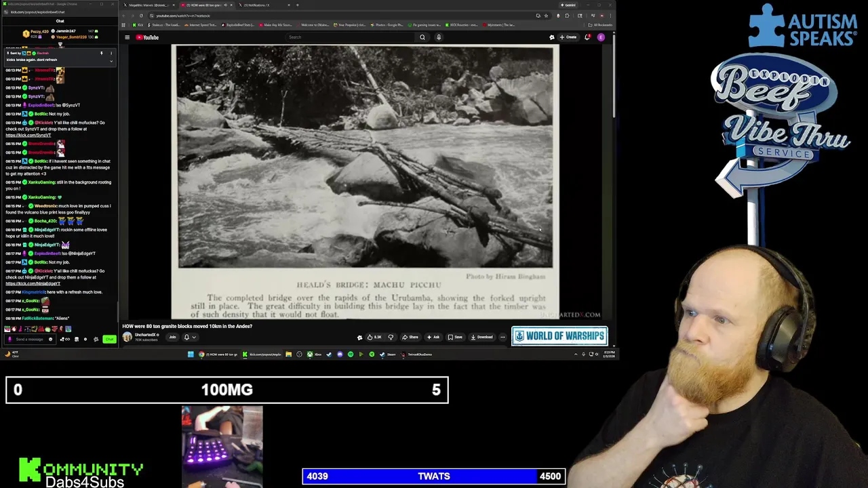
Task: Select the HOW were 80 ton YouTube tab
Action: (207, 5)
